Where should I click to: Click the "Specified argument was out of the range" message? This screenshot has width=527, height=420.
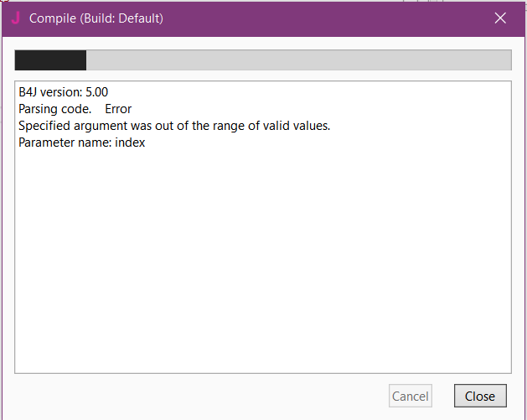(174, 126)
